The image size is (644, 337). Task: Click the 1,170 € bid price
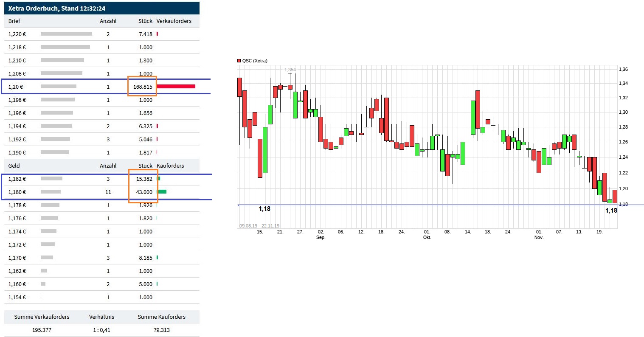17,258
